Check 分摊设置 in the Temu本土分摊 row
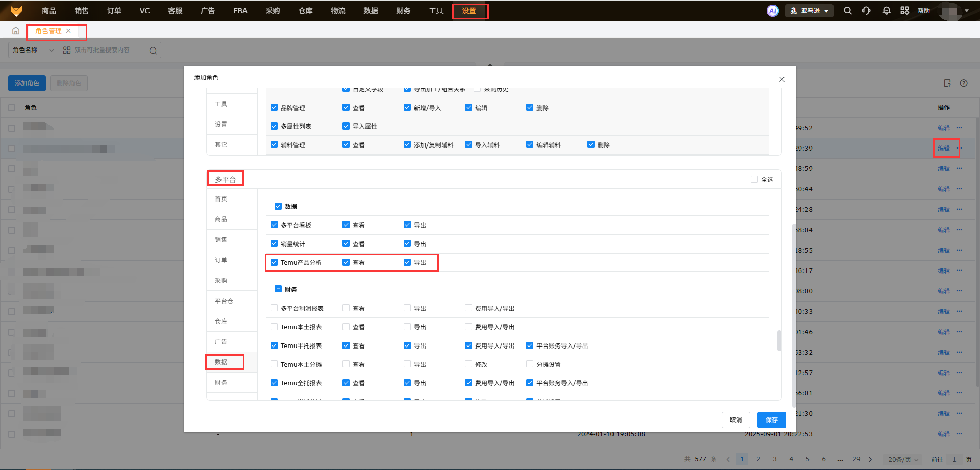This screenshot has width=980, height=470. coord(530,364)
